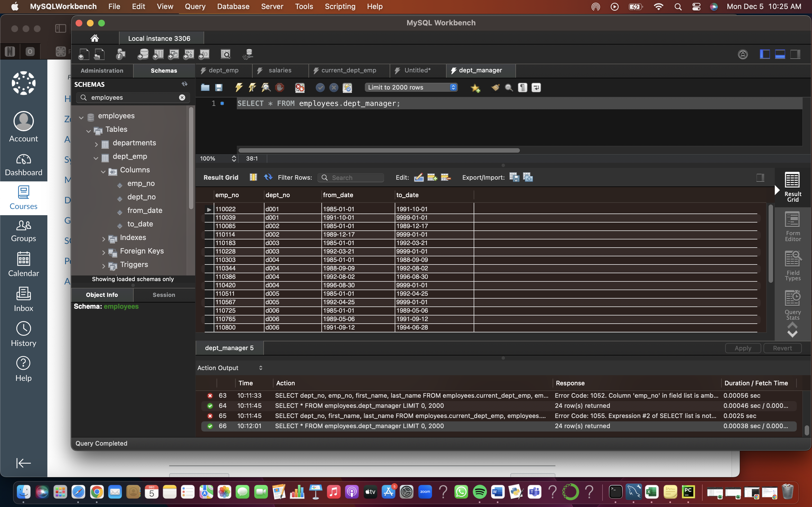The image size is (812, 507).
Task: Execute the SQL query with the lightning icon
Action: [239, 88]
